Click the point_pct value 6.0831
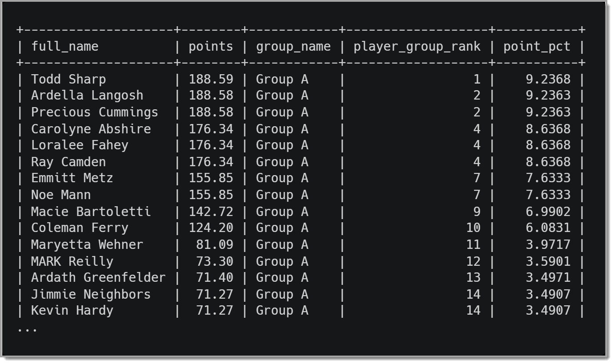Screen dimensions: 614x364 [x=548, y=228]
